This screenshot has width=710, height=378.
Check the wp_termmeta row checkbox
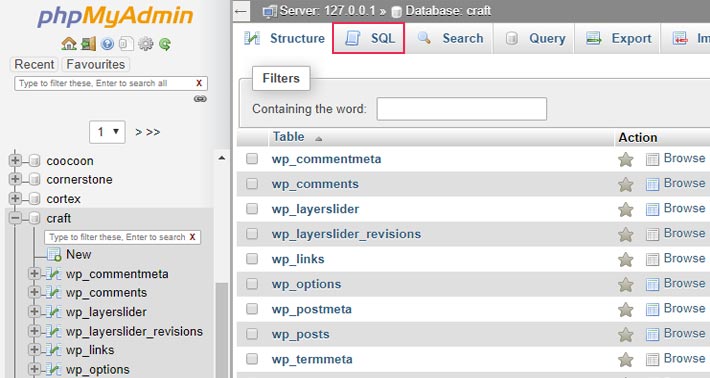(x=252, y=359)
